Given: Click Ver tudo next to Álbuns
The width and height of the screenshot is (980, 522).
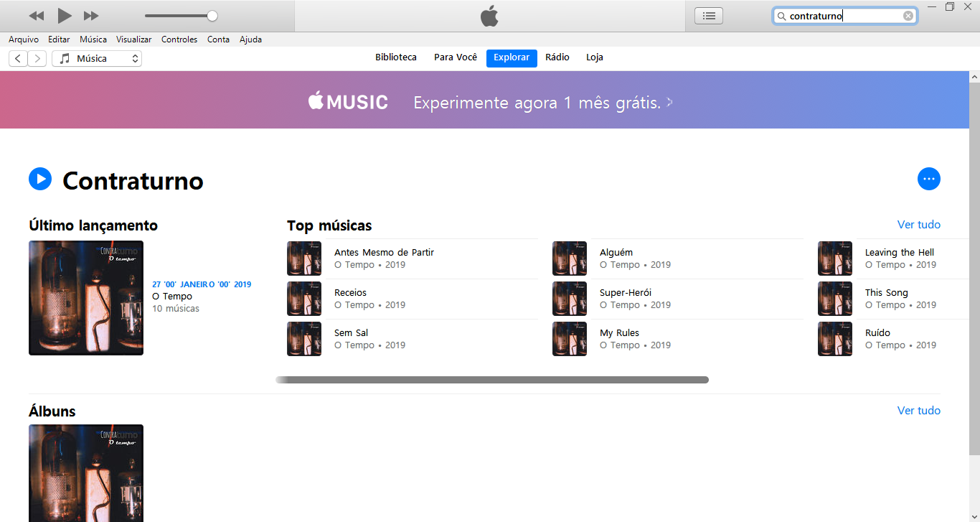Looking at the screenshot, I should pos(919,411).
